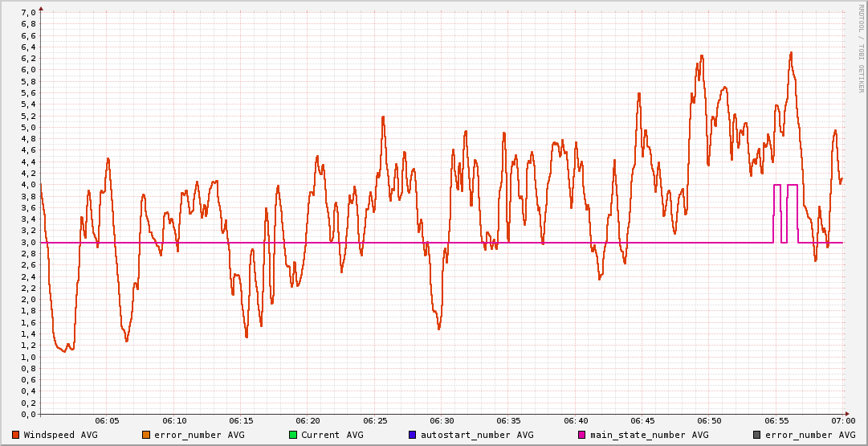
Task: Select the Windspeed AVG legend label
Action: pyautogui.click(x=61, y=435)
